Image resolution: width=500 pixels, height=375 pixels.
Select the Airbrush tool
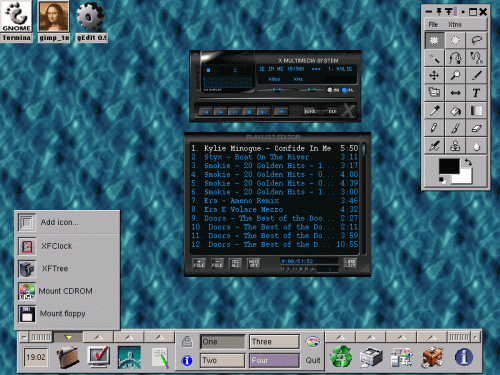point(434,146)
